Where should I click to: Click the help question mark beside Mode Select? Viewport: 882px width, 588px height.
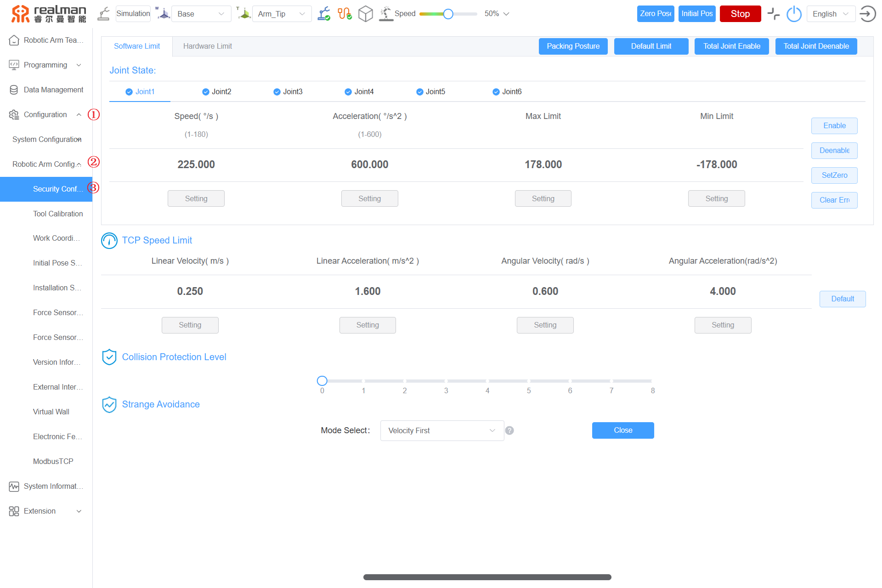click(x=509, y=430)
